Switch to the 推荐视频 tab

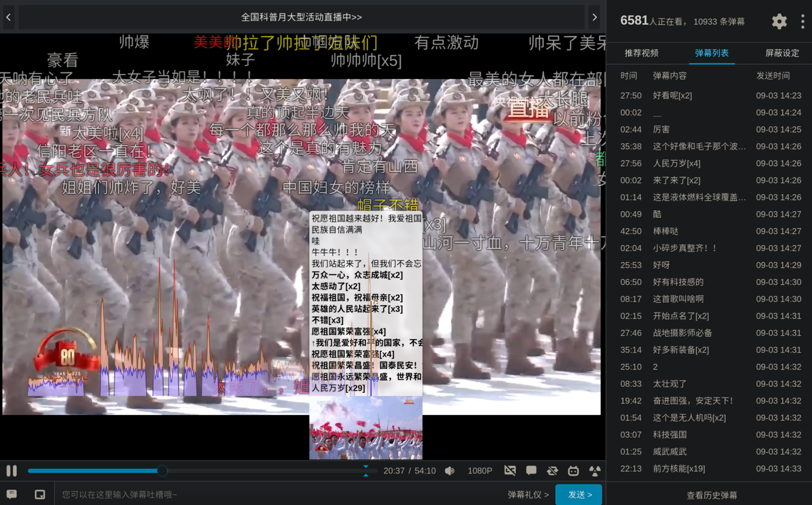[641, 53]
